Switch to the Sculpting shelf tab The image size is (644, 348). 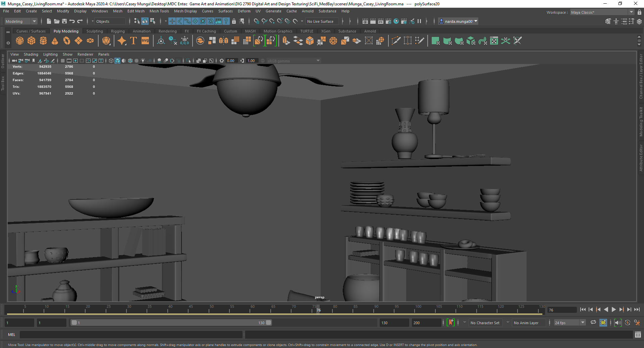pos(95,31)
